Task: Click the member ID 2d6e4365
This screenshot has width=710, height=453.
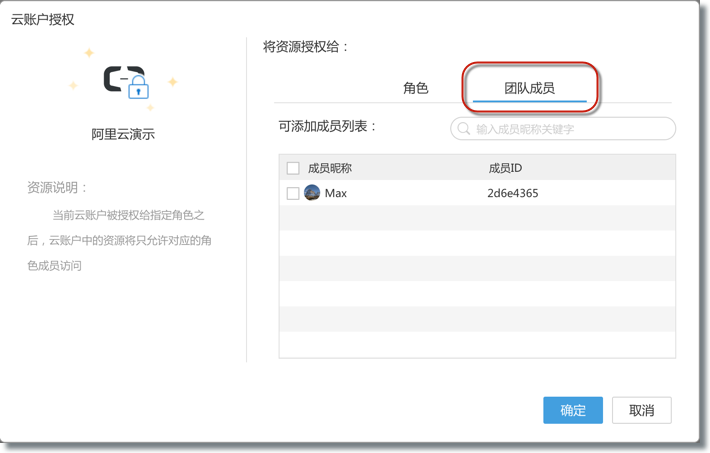Action: [x=512, y=193]
